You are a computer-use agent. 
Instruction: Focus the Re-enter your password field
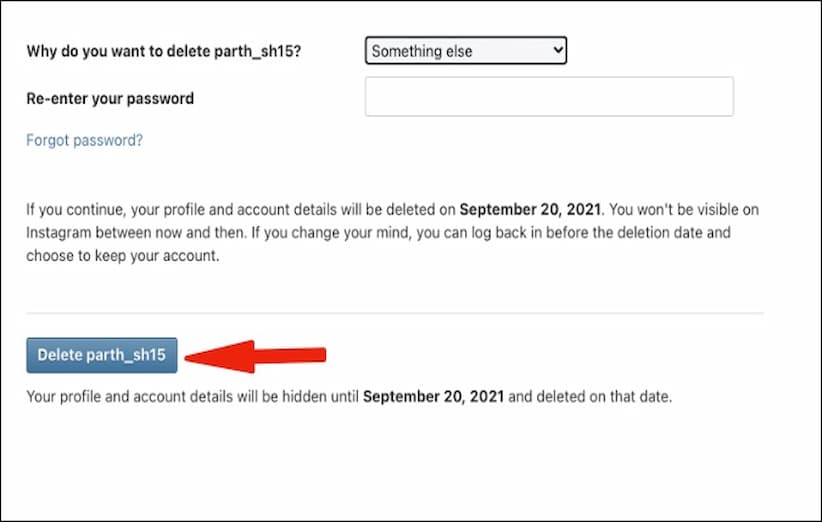pyautogui.click(x=549, y=97)
